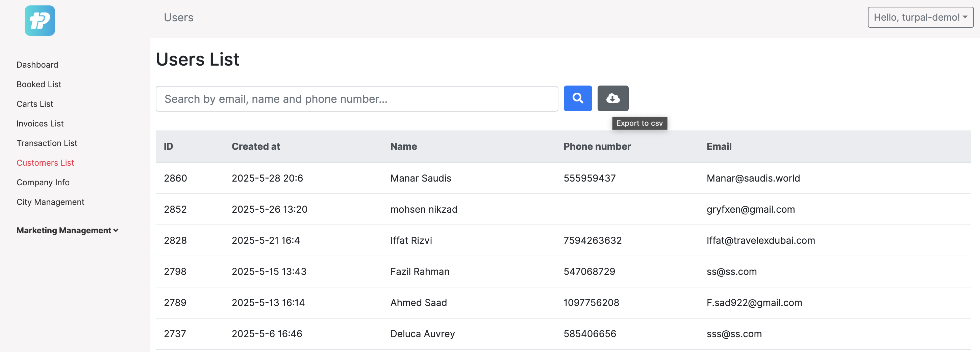This screenshot has width=980, height=352.
Task: Go to City Management
Action: coord(50,202)
